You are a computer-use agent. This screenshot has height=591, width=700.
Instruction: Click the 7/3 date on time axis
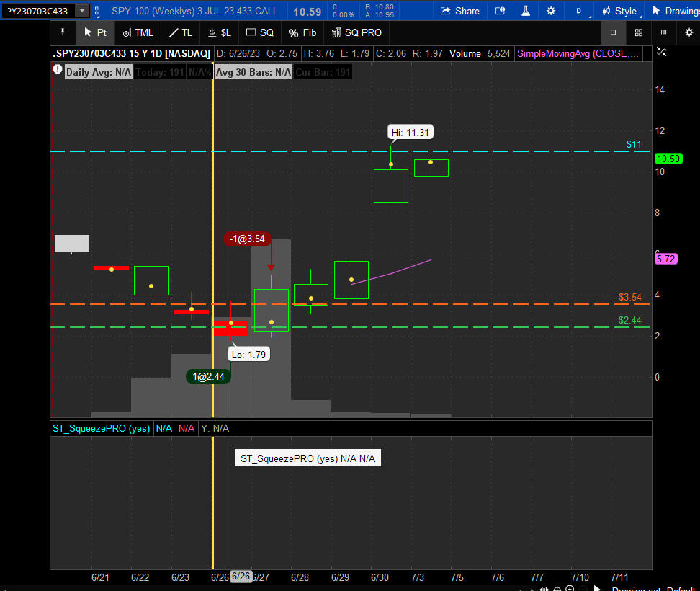point(418,577)
